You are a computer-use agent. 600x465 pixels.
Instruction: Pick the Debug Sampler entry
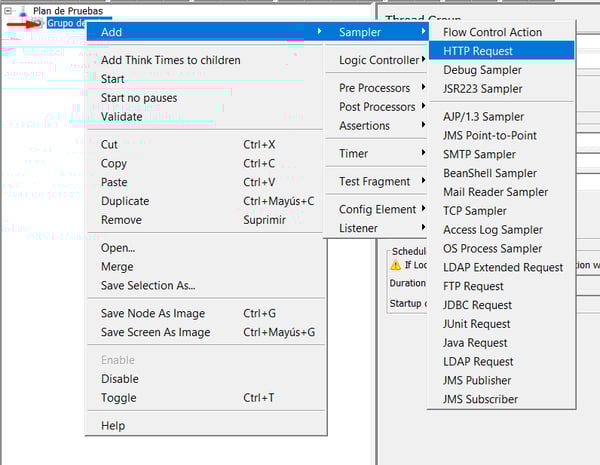482,70
